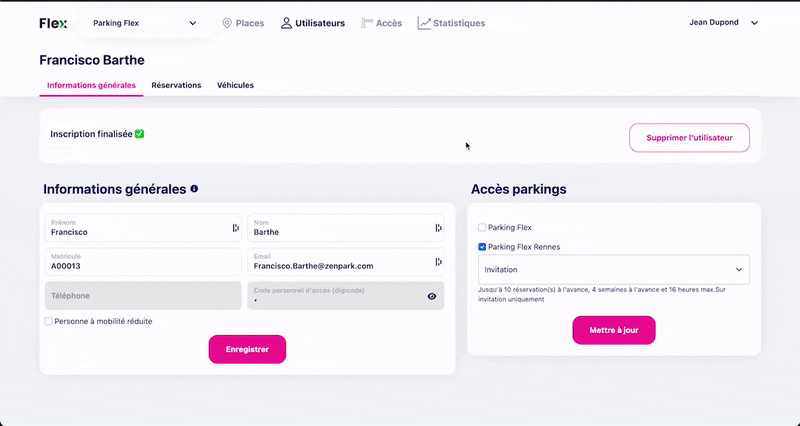
Task: Check the Personne à mobilité réduite box
Action: pos(48,321)
